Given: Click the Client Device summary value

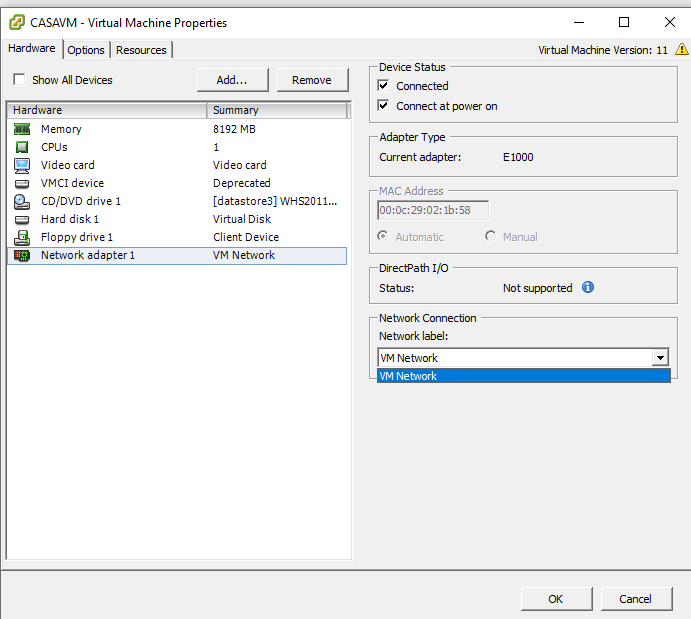Looking at the screenshot, I should point(246,237).
